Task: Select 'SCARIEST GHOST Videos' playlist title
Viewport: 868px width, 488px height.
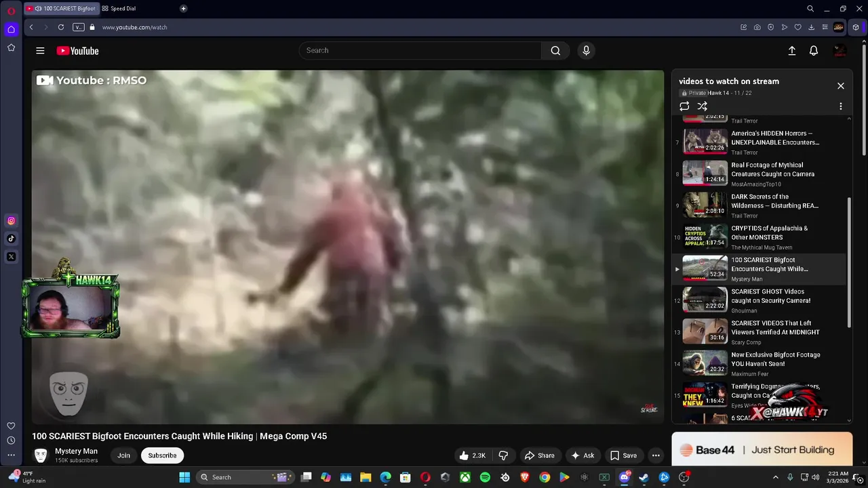Action: tap(770, 296)
